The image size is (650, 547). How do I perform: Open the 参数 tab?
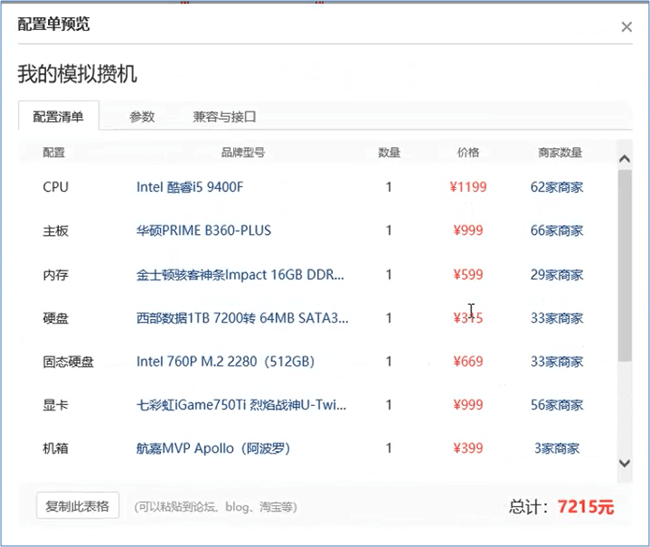[142, 117]
